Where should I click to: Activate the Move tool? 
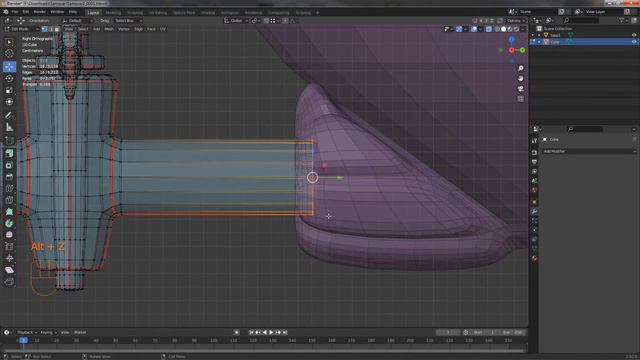tap(9, 67)
